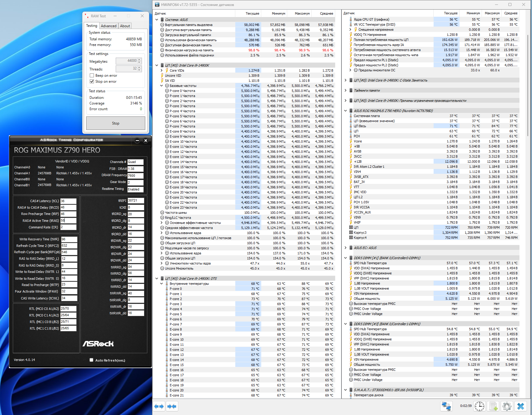Click the tREFI value field
532x415 pixels.
pyautogui.click(x=136, y=201)
